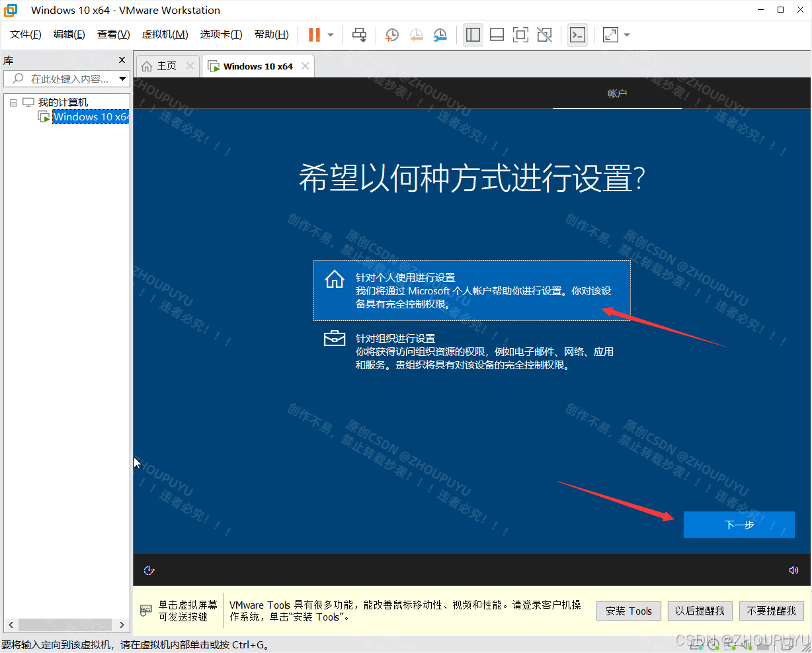Switch to the 主页 tab
This screenshot has height=653, width=812.
(x=166, y=66)
